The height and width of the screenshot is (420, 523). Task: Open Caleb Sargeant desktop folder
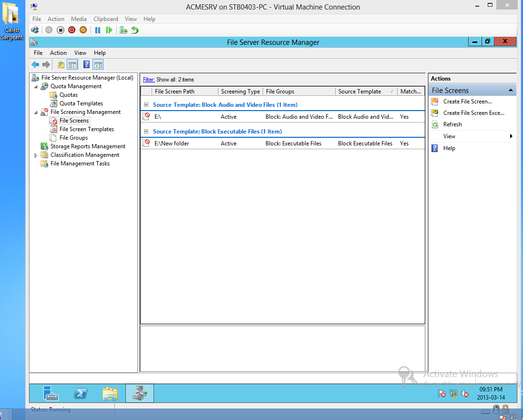[x=11, y=21]
